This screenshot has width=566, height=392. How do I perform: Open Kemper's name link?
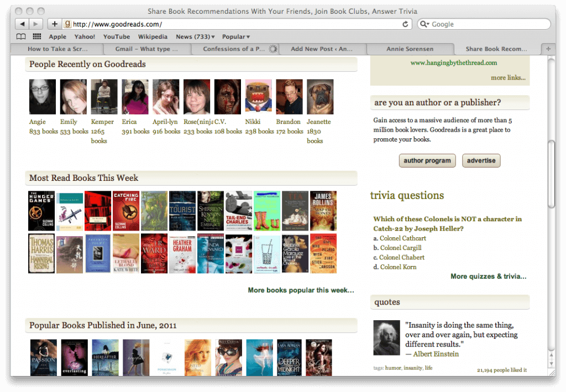[x=102, y=122]
